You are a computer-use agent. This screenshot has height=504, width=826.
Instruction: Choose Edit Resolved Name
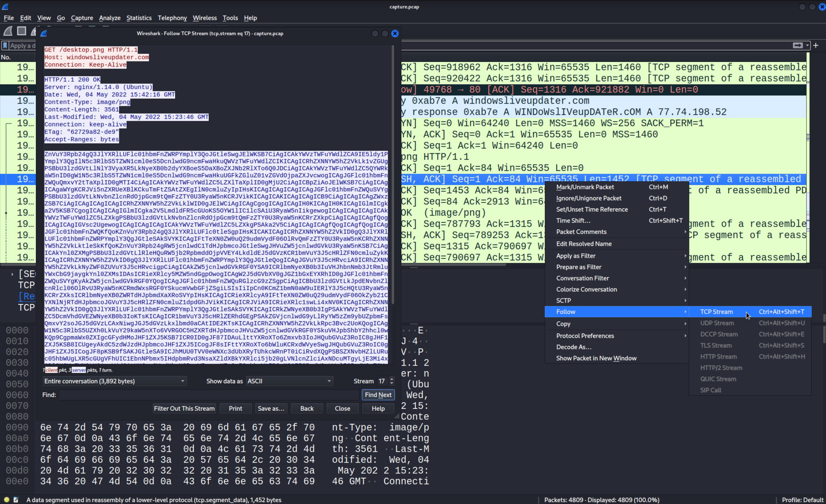[x=617, y=244]
